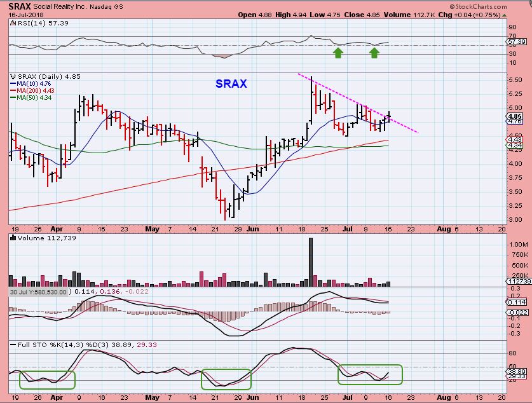Click the 1.00M volume axis label
Screen dimensions: 532x403
tap(518, 244)
